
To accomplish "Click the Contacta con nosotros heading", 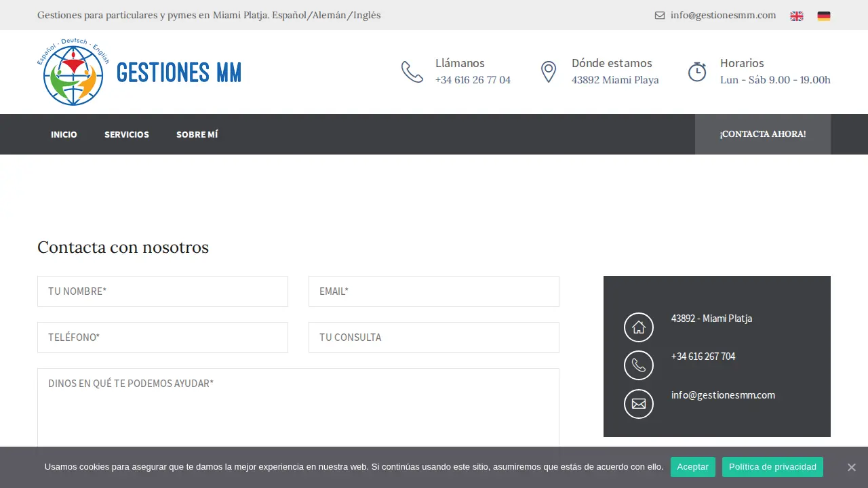I will tap(123, 247).
